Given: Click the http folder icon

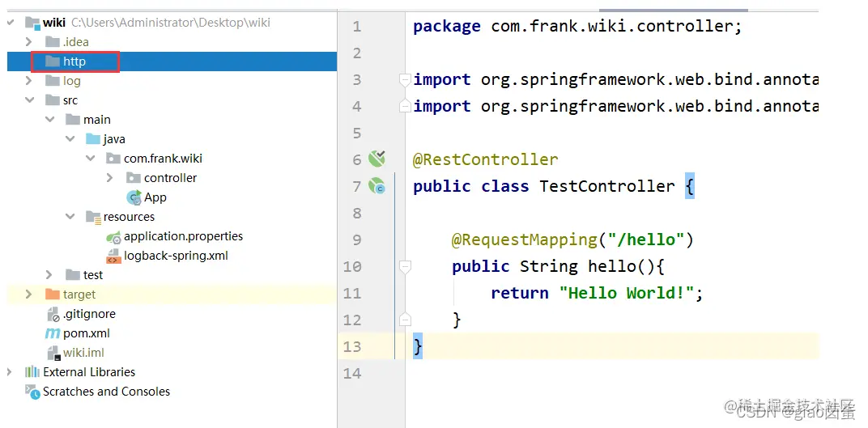Looking at the screenshot, I should coord(53,61).
